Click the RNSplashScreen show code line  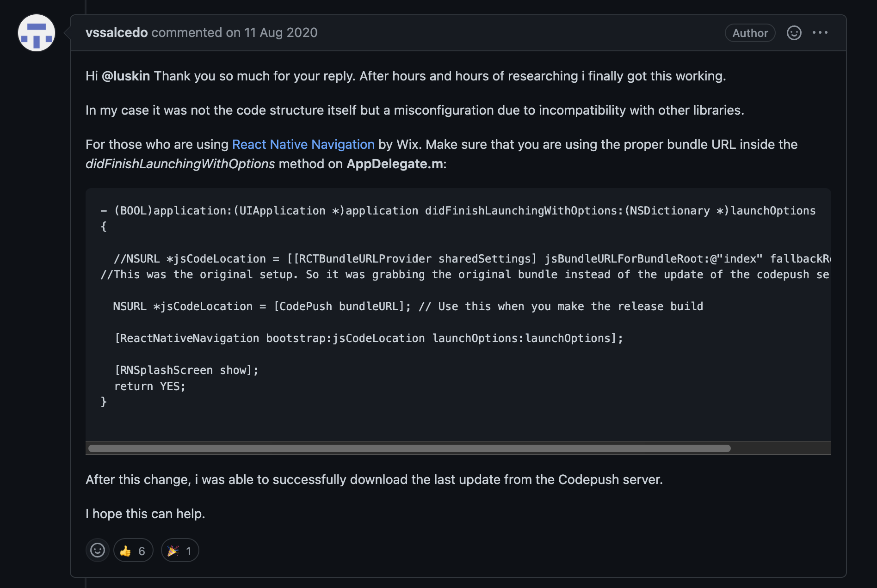point(186,370)
